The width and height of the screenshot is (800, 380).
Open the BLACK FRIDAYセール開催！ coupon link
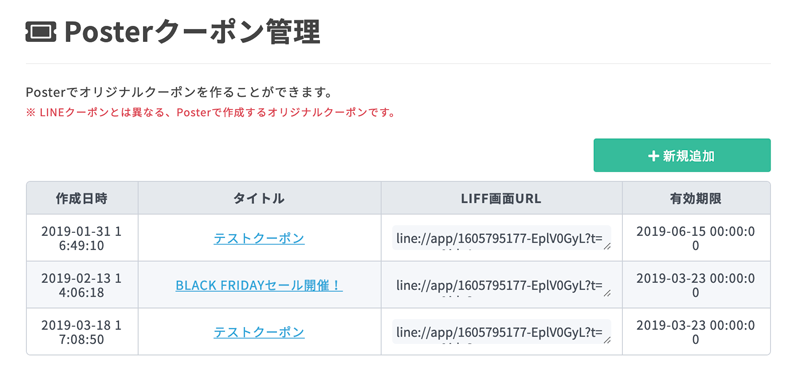pyautogui.click(x=259, y=285)
